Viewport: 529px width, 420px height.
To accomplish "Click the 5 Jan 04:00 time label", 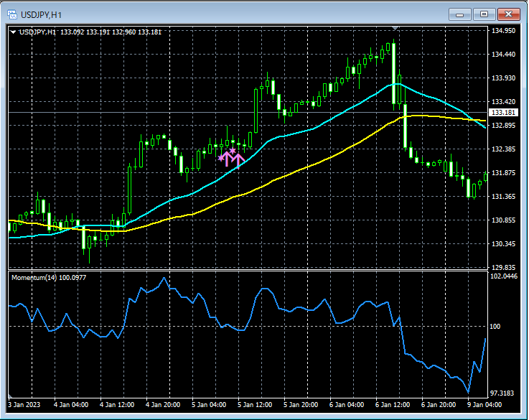I will (x=209, y=404).
